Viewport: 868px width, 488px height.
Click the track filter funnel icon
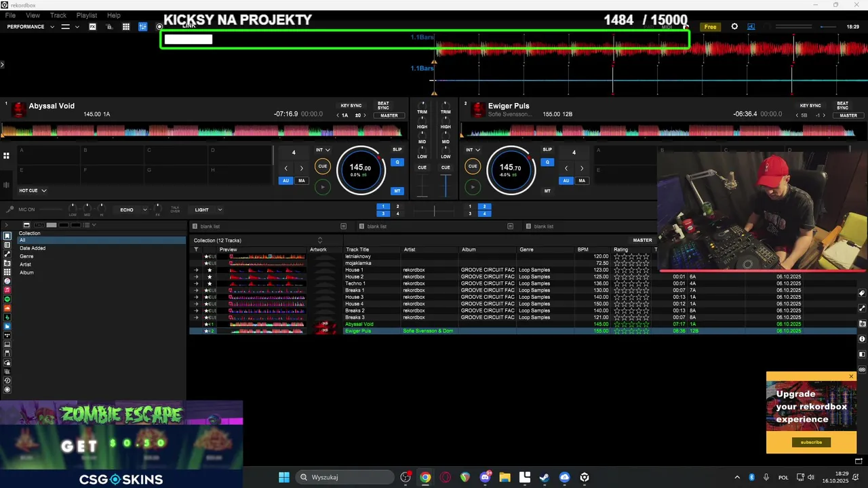click(x=196, y=249)
